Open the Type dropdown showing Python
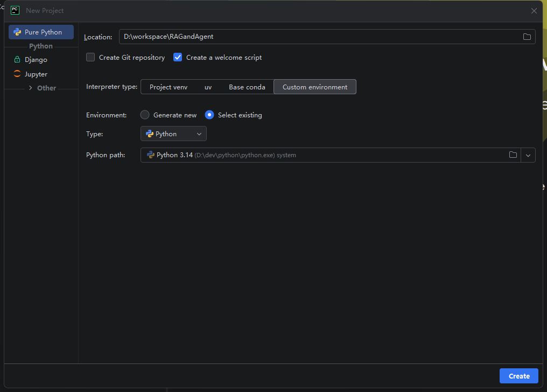The height and width of the screenshot is (392, 547). point(173,134)
